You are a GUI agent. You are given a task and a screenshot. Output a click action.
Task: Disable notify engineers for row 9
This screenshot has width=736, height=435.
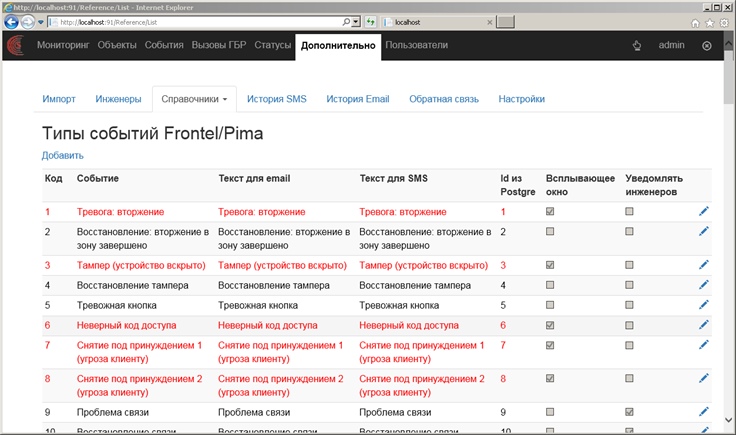(629, 412)
